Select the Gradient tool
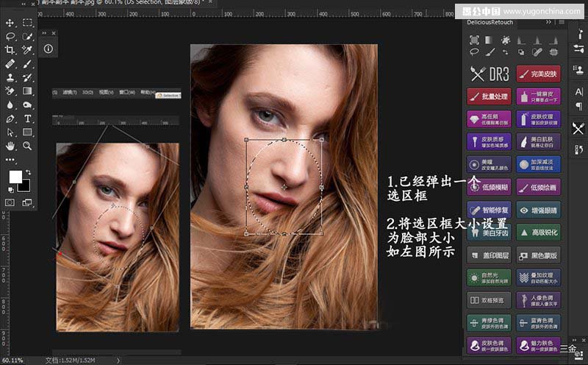Viewport: 588px width, 365px height. [x=27, y=91]
